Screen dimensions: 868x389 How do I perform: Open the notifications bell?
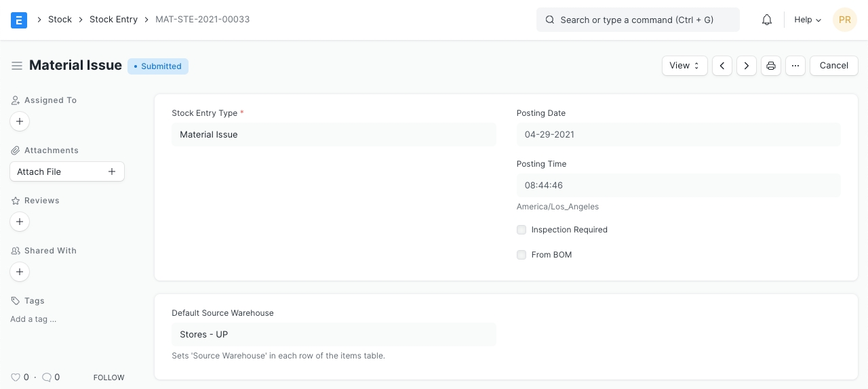coord(767,20)
